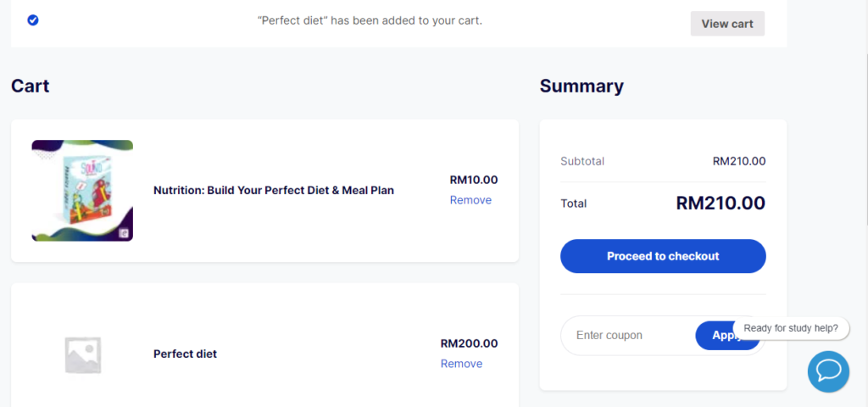Open the Nutrition course product thumbnail
This screenshot has height=407, width=868.
(82, 191)
